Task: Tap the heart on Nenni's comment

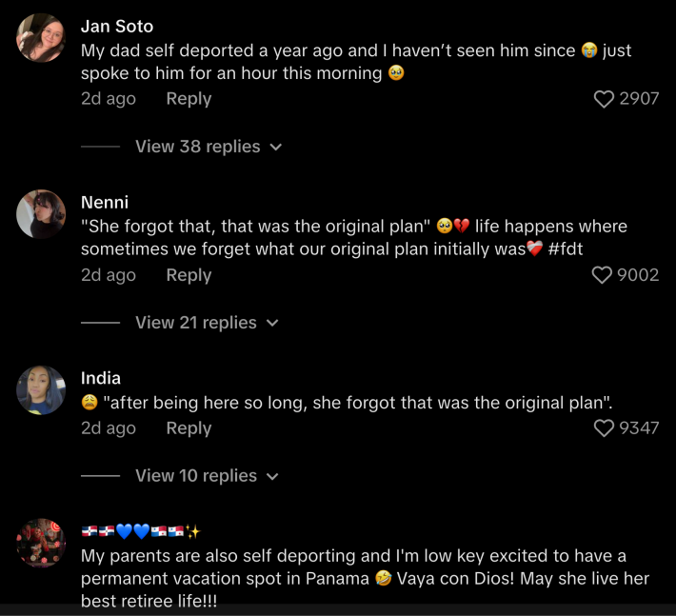Action: pos(602,275)
